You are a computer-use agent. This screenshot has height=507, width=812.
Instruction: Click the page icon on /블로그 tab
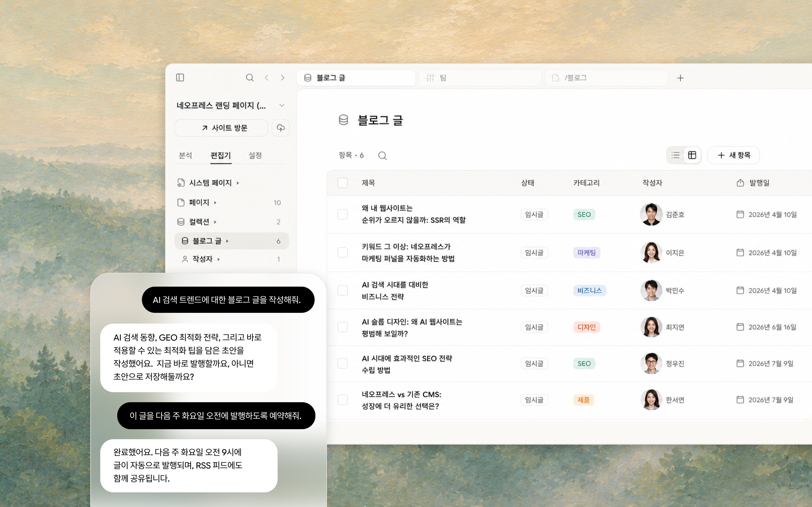coord(555,78)
